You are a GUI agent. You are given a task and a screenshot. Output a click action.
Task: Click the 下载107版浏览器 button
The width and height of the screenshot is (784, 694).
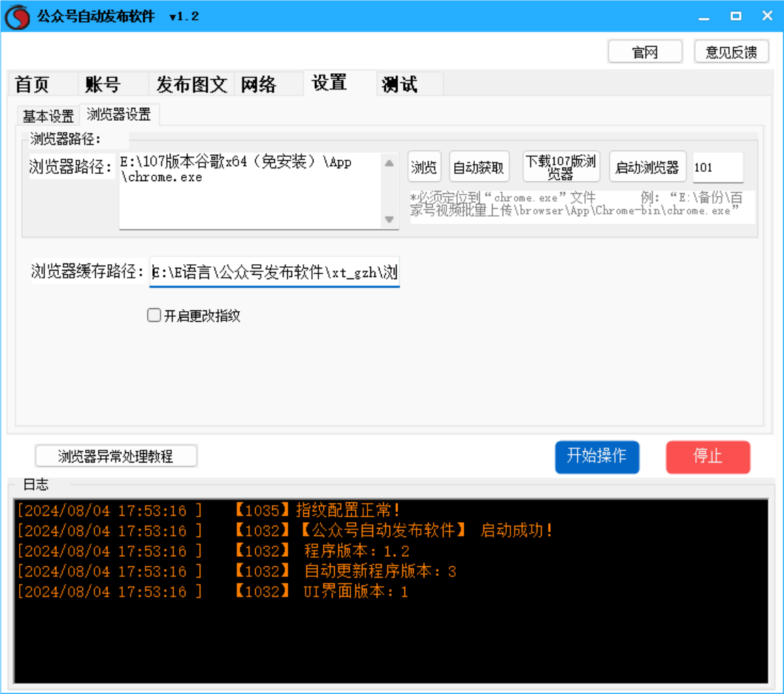(561, 167)
